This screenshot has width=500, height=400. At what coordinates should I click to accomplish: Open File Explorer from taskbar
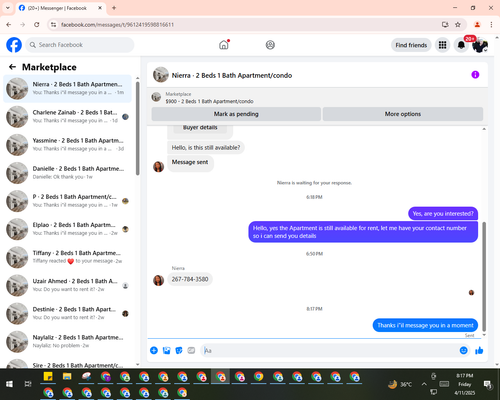coord(67,376)
